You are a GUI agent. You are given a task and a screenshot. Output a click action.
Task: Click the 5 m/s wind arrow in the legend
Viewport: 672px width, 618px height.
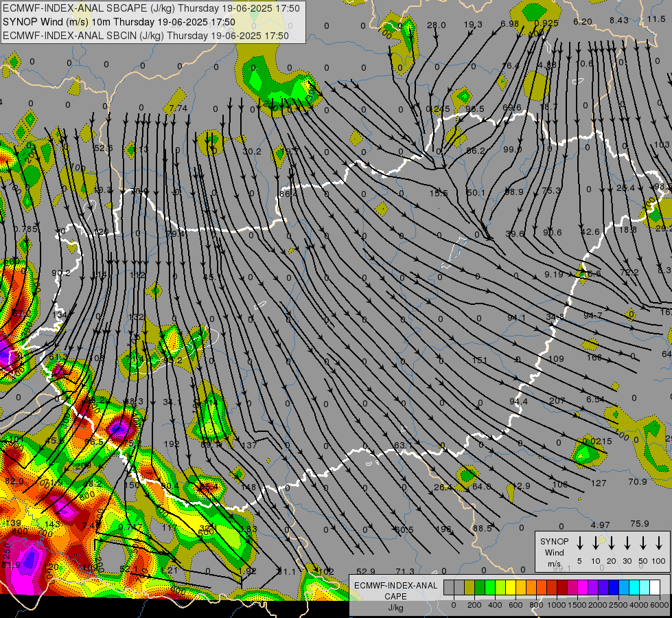click(580, 543)
